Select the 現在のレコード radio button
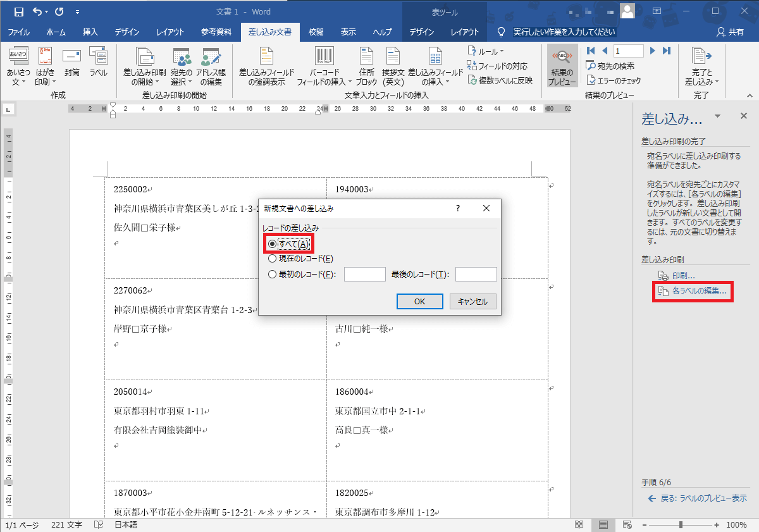Image resolution: width=759 pixels, height=532 pixels. [x=273, y=258]
